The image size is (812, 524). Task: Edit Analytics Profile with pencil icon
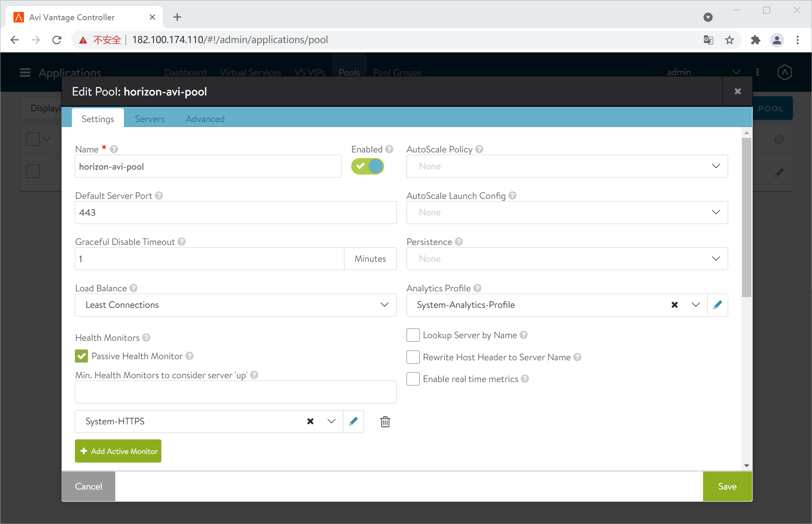pyautogui.click(x=717, y=305)
